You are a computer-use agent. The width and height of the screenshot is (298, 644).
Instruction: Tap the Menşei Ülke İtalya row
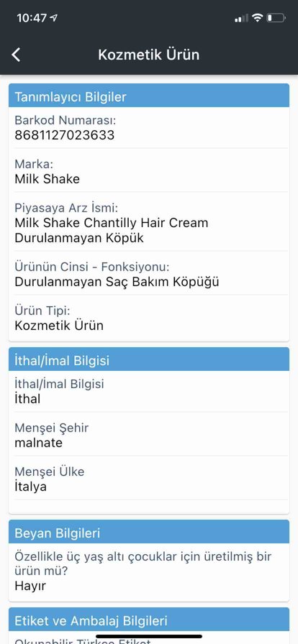click(x=149, y=479)
